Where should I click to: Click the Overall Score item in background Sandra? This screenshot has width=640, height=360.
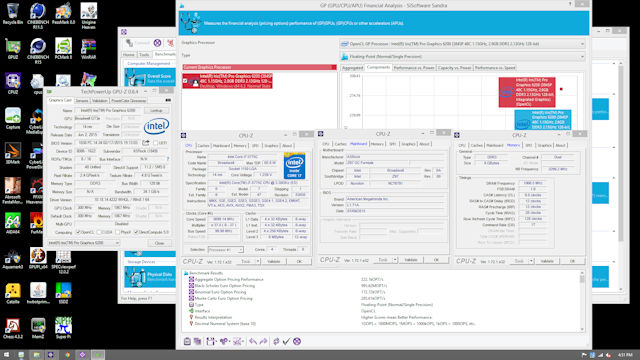[x=150, y=77]
